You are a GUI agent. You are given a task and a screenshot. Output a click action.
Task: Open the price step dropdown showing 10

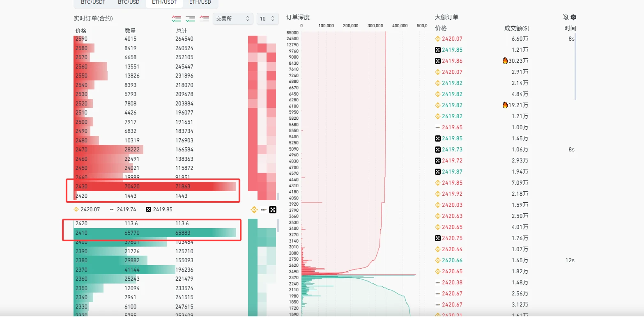268,19
